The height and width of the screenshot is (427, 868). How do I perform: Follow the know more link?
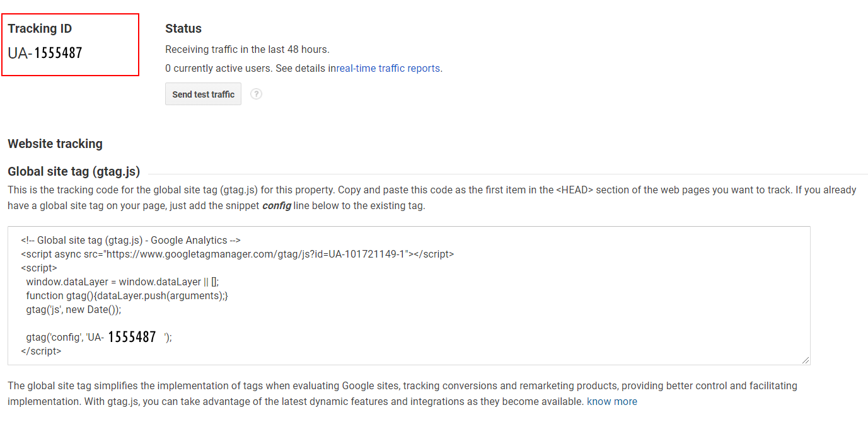pyautogui.click(x=612, y=401)
